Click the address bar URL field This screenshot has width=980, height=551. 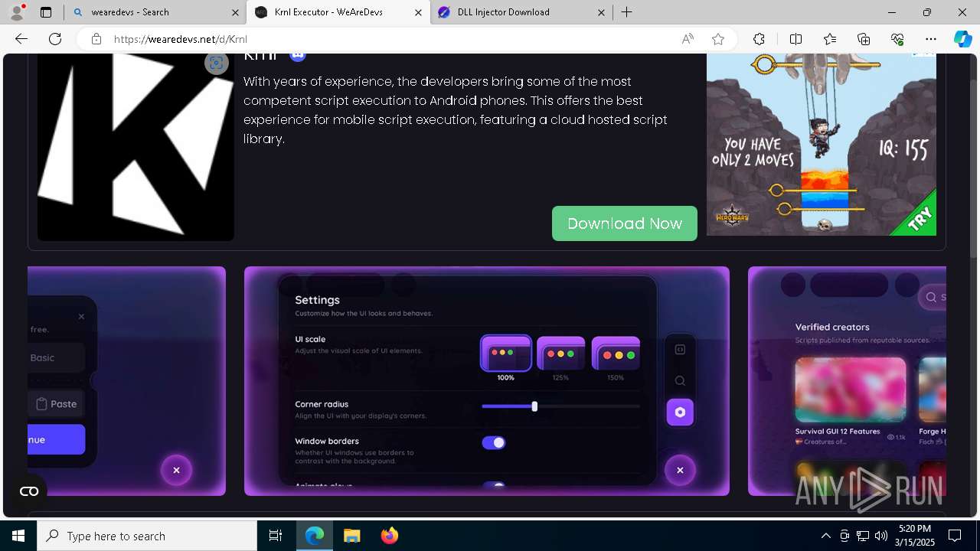(x=390, y=39)
